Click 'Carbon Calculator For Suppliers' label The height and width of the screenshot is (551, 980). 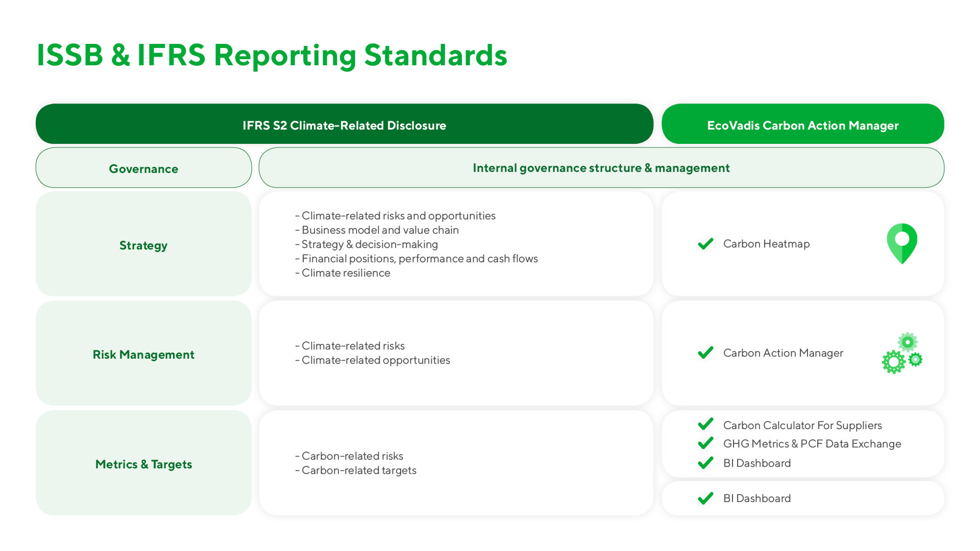[x=802, y=425]
